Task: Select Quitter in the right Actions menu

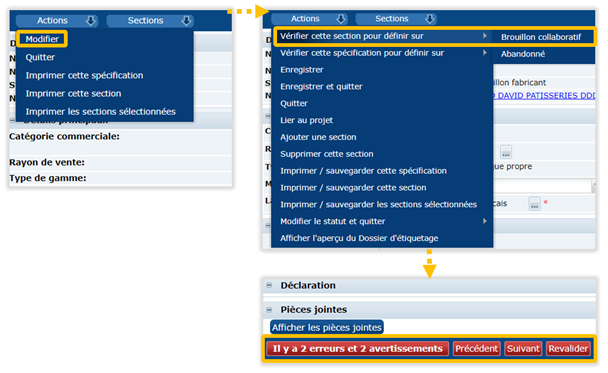Action: click(x=294, y=104)
